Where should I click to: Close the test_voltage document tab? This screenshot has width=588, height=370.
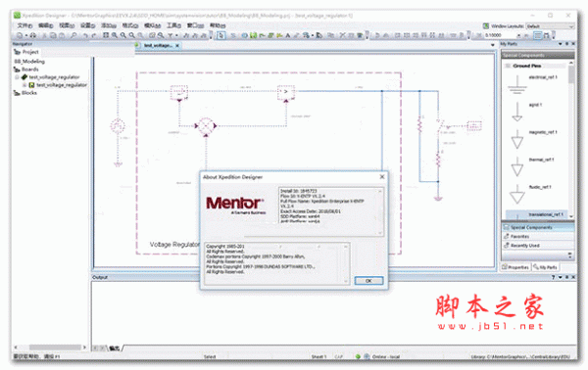(177, 45)
